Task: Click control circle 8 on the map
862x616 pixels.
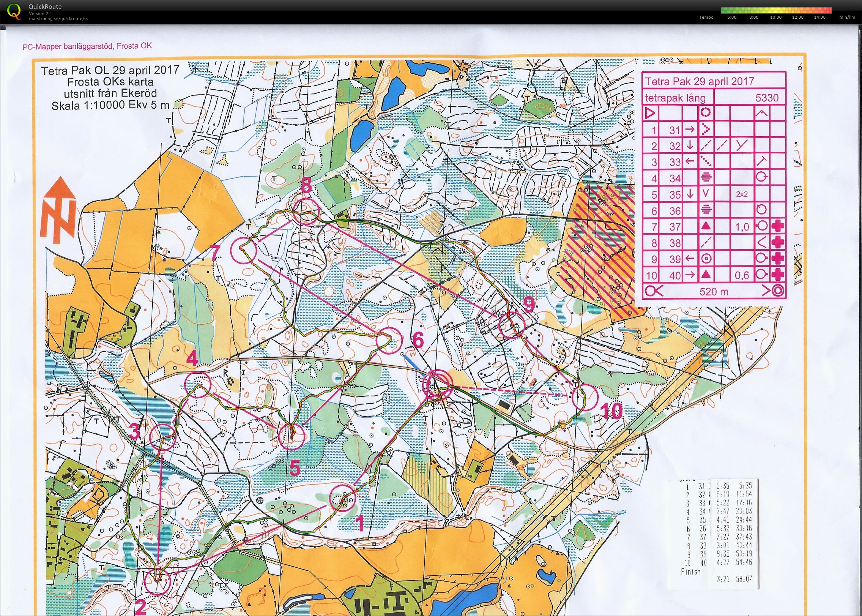Action: (306, 212)
